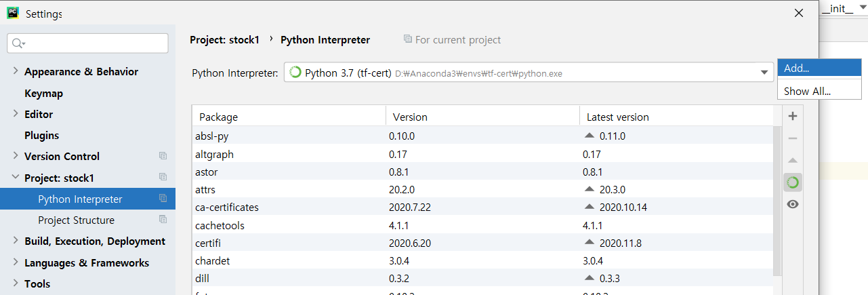Click the upgrade package up-arrow icon

tap(793, 161)
